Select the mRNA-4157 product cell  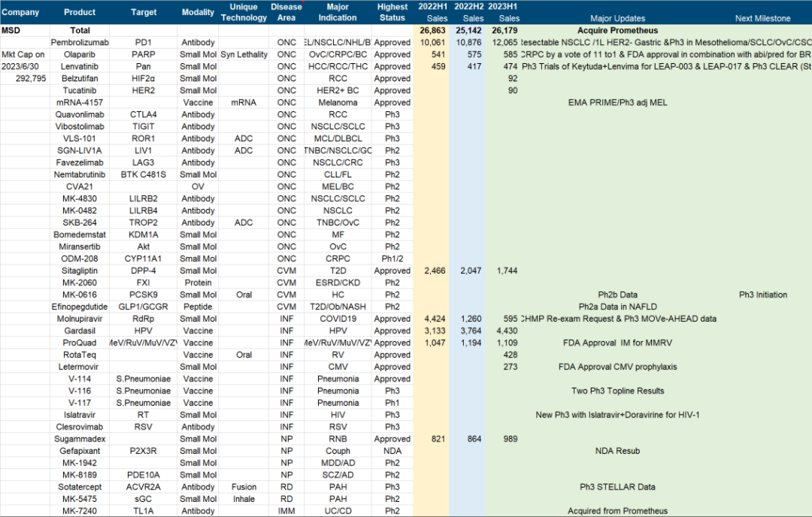pos(80,102)
